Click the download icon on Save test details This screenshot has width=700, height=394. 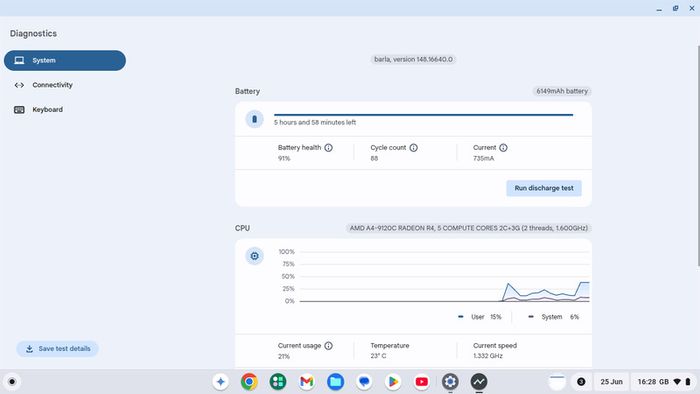29,349
